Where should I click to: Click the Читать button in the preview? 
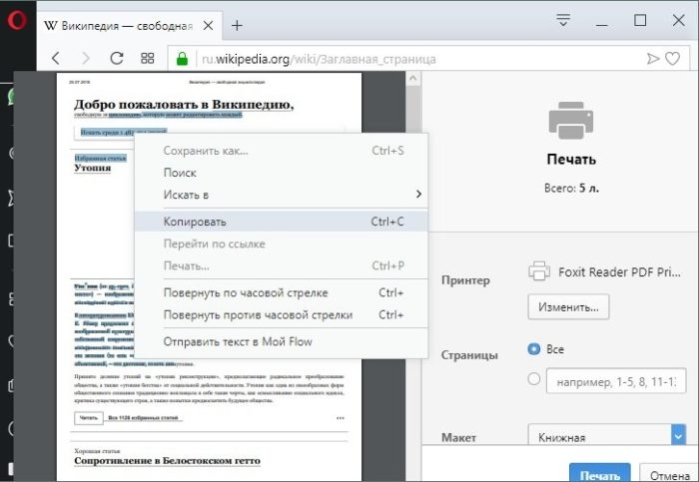coord(89,418)
